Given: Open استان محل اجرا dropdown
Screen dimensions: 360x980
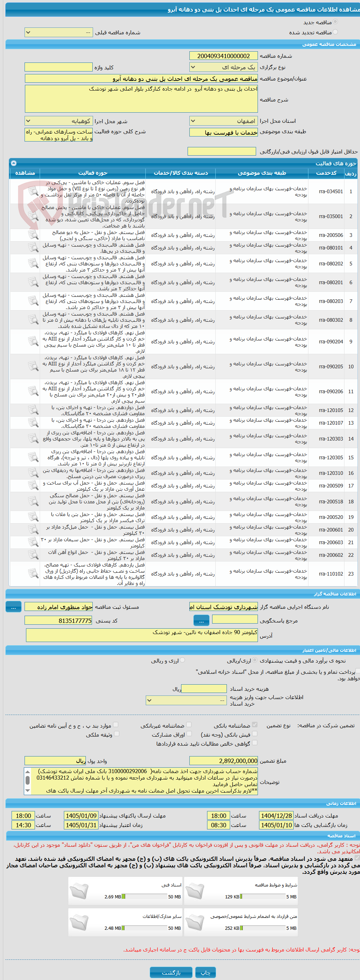Looking at the screenshot, I should tap(224, 121).
